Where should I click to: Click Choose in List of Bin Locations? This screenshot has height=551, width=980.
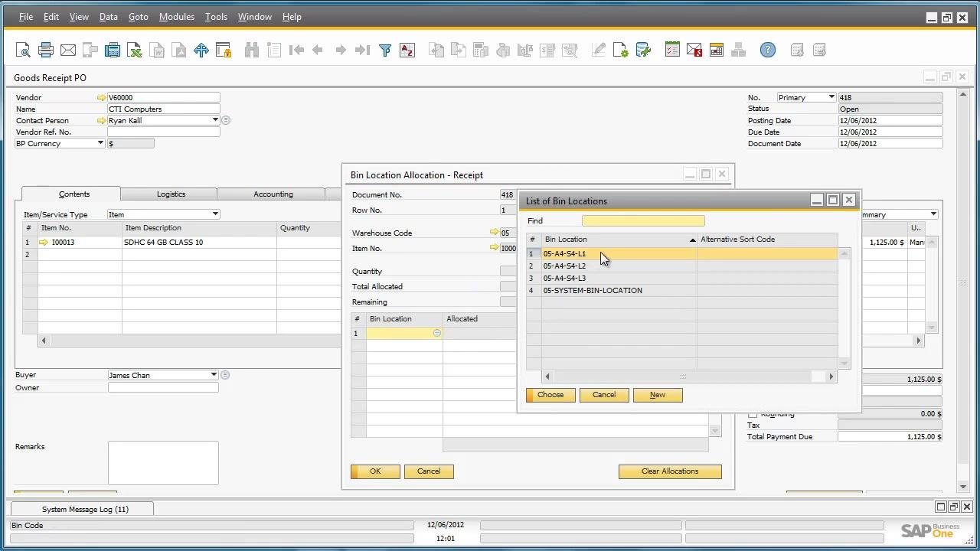coord(550,395)
